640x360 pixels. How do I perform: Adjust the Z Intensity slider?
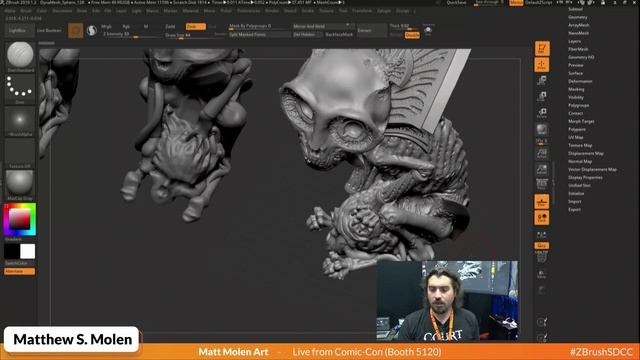tap(131, 34)
